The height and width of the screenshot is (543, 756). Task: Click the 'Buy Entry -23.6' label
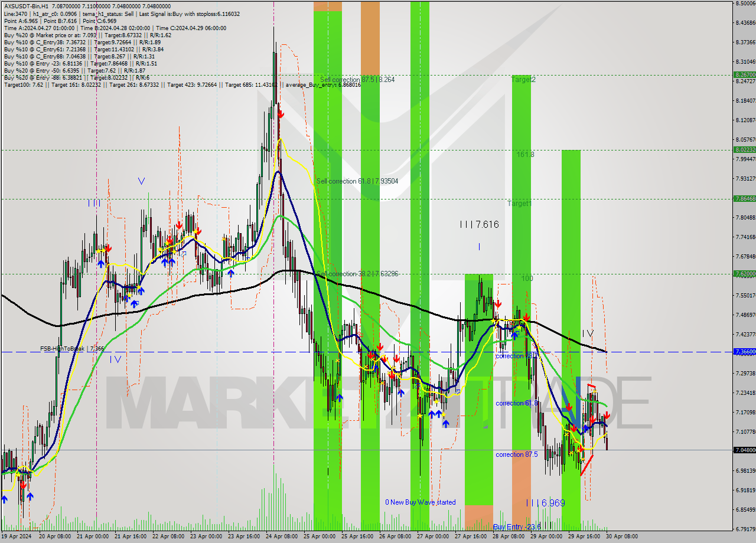(x=517, y=526)
